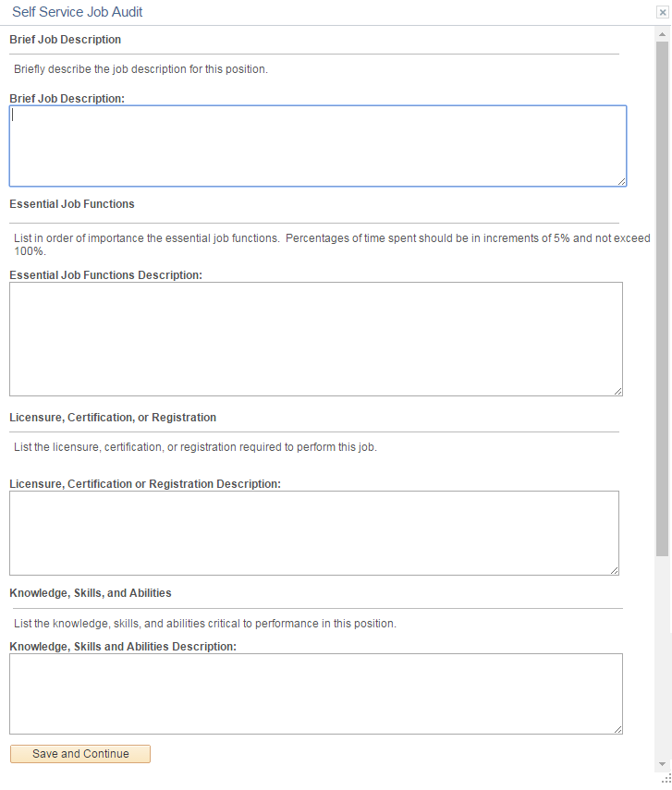Close the Self Service Job Audit dialog
The height and width of the screenshot is (790, 672).
[663, 13]
